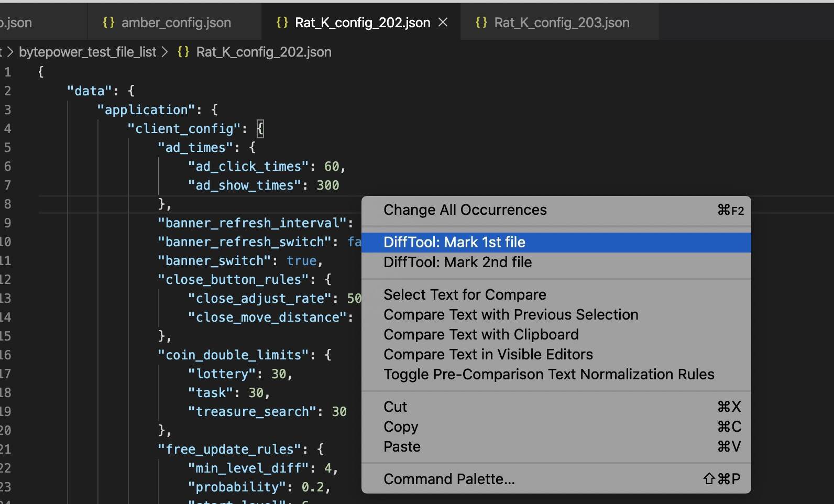
Task: Click the "probability" key
Action: 237,487
